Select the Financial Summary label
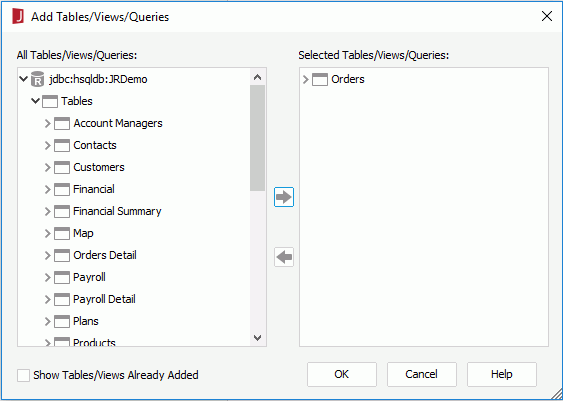Image resolution: width=563 pixels, height=401 pixels. (117, 211)
